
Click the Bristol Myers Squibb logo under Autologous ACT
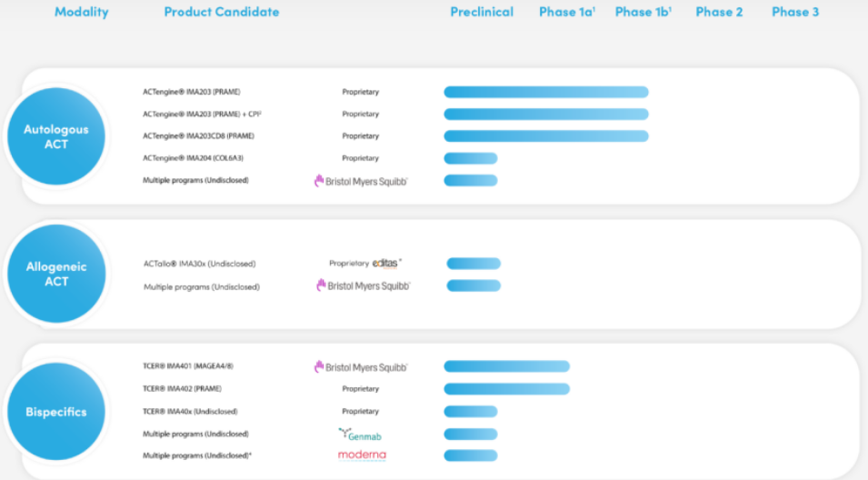[x=361, y=181]
